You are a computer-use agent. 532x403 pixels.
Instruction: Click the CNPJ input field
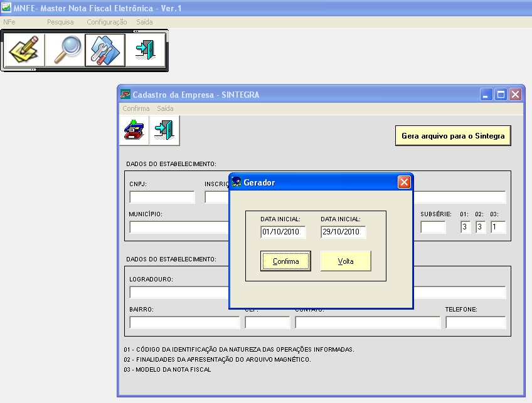(162, 197)
